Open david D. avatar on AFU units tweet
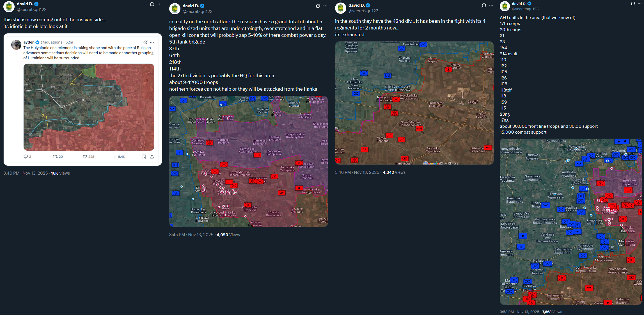This screenshot has width=644, height=315. (x=505, y=6)
